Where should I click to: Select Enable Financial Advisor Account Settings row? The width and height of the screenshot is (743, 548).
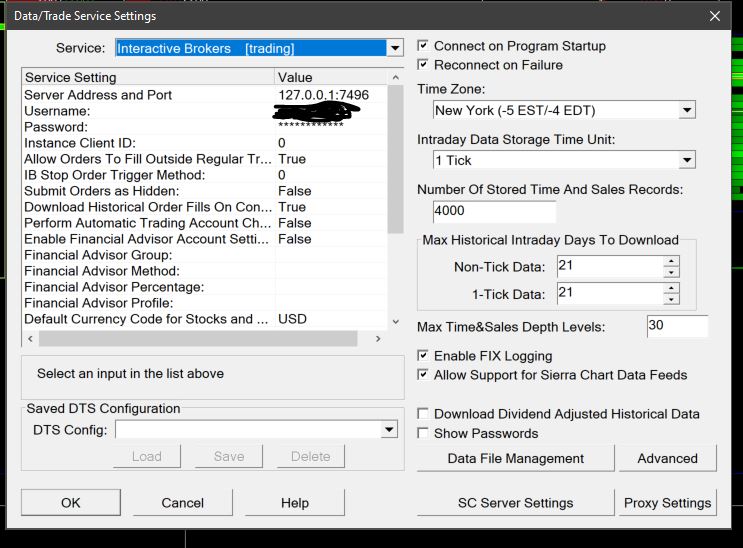204,239
